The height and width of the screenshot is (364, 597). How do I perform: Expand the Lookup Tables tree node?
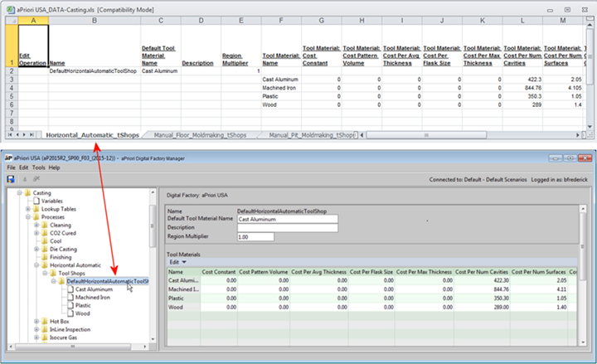(28, 209)
